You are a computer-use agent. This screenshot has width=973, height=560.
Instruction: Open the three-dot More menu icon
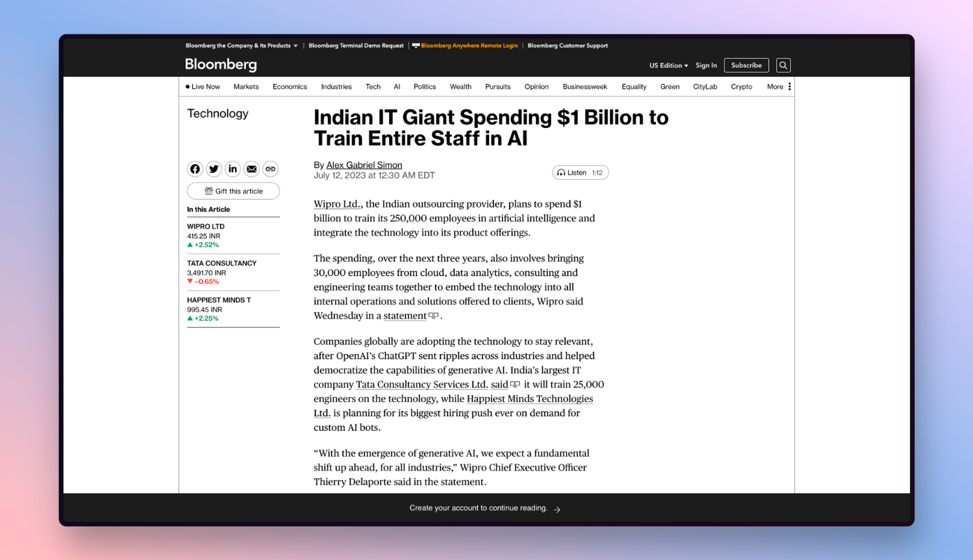(790, 87)
